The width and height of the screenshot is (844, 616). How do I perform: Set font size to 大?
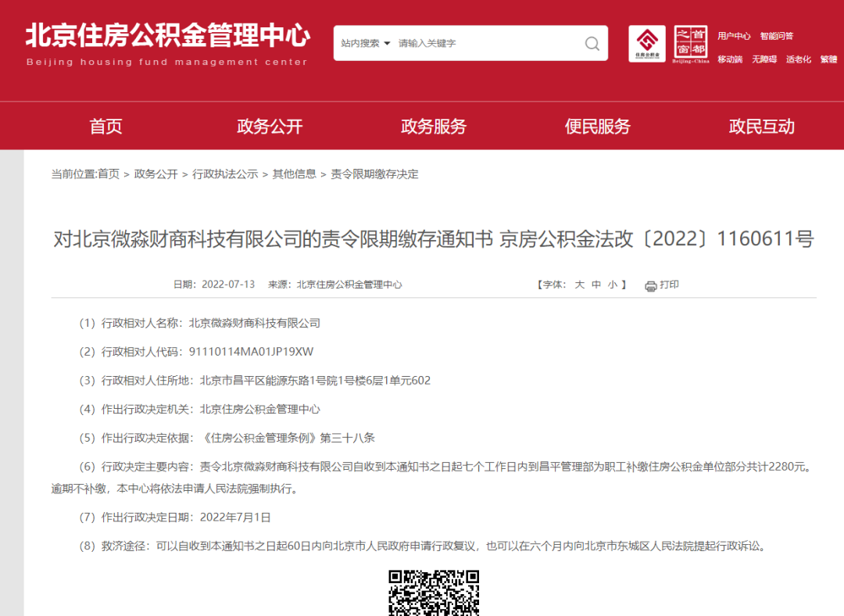580,285
